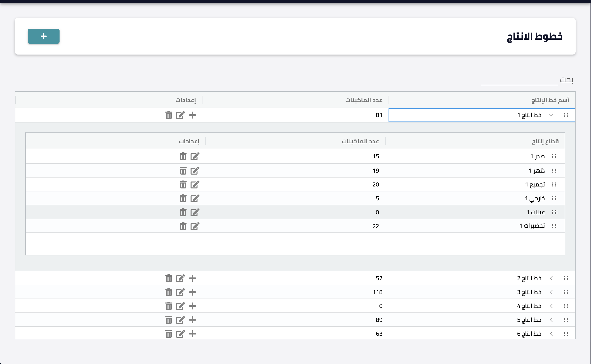Image resolution: width=591 pixels, height=364 pixels.
Task: Delete the عينات 1 sector
Action: [x=183, y=212]
